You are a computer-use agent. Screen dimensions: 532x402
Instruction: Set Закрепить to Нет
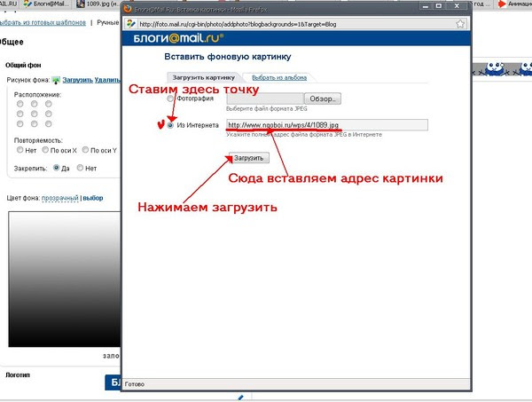pos(80,168)
